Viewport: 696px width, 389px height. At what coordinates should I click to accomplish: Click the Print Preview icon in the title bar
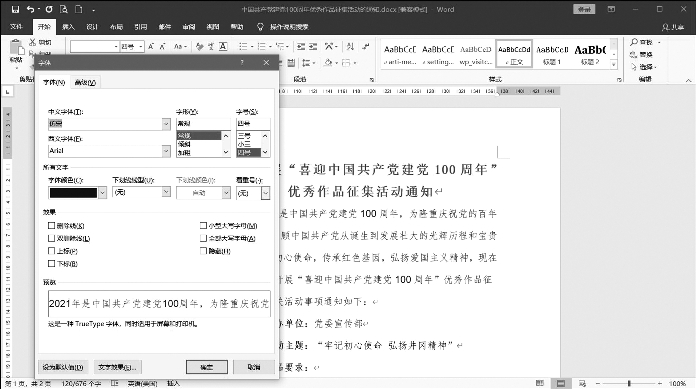coord(64,9)
